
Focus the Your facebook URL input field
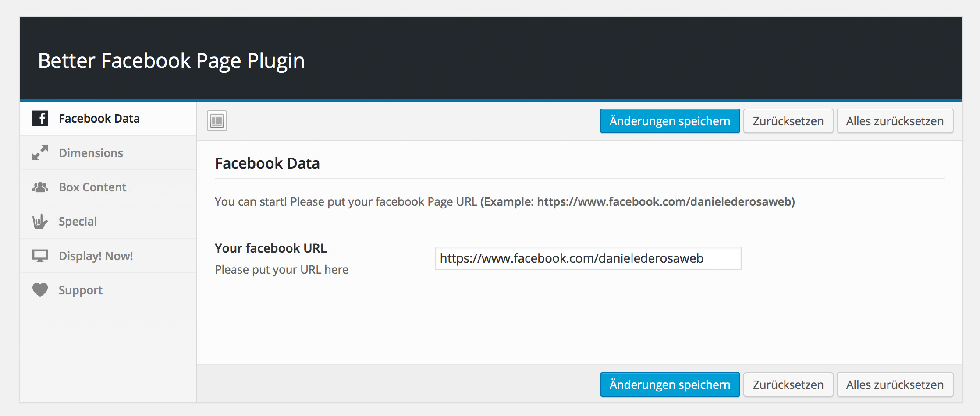point(588,258)
